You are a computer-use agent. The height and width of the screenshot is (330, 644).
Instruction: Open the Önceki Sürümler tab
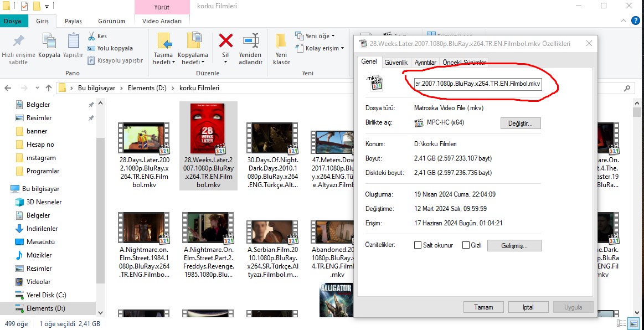(464, 63)
